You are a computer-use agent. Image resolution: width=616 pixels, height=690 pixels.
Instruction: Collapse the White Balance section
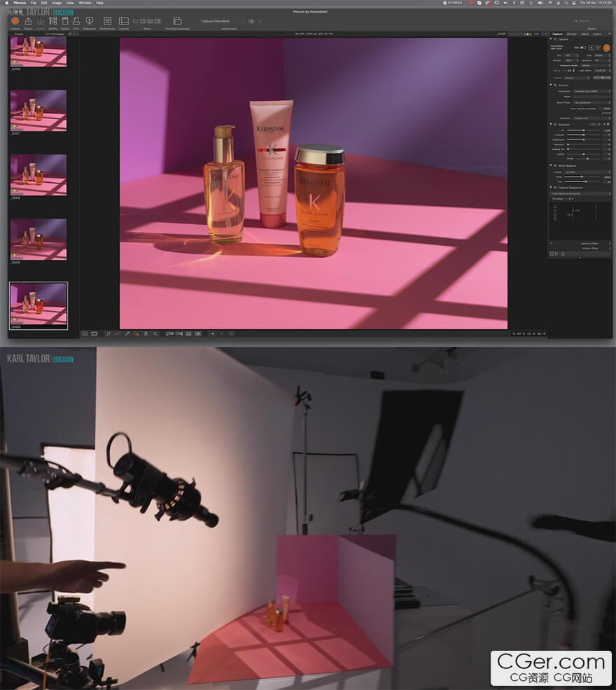tap(550, 165)
